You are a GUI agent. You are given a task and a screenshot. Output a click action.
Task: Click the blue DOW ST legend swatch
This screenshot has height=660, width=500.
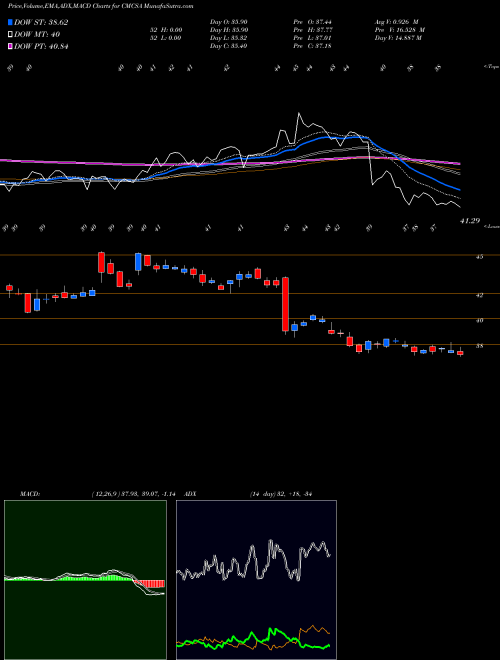pos(10,22)
